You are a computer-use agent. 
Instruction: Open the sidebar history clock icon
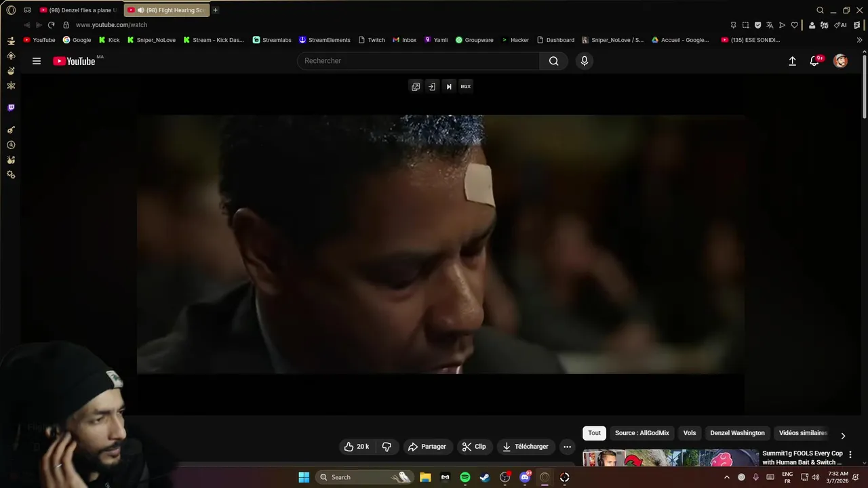coord(11,145)
